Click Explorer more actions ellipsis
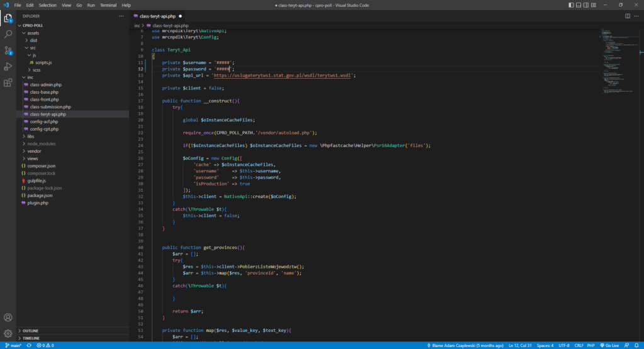The image size is (644, 349). 121,16
